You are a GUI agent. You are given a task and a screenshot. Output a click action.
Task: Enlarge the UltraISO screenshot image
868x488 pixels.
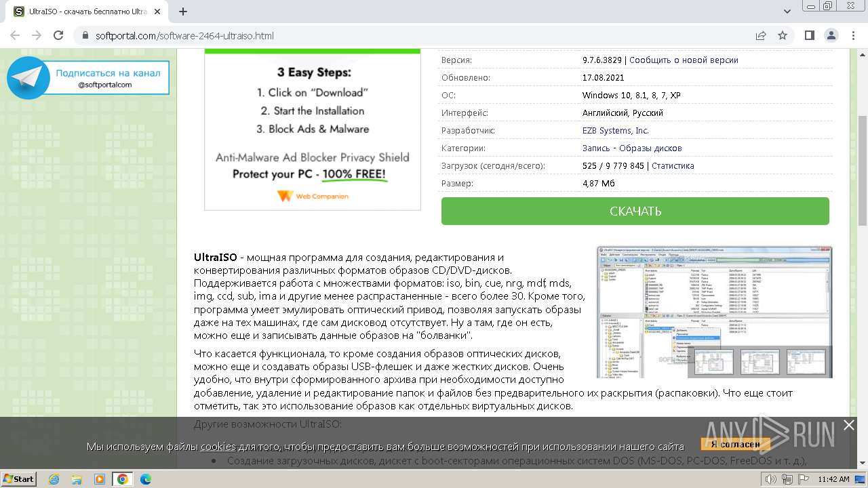714,312
